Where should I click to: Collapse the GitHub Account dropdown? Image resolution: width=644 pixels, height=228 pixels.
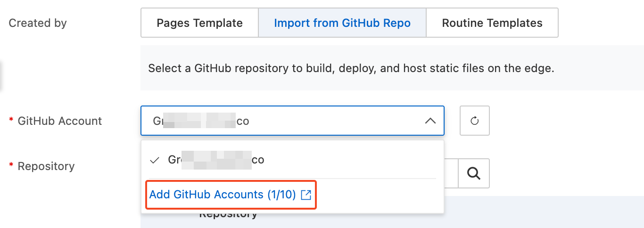click(x=292, y=121)
